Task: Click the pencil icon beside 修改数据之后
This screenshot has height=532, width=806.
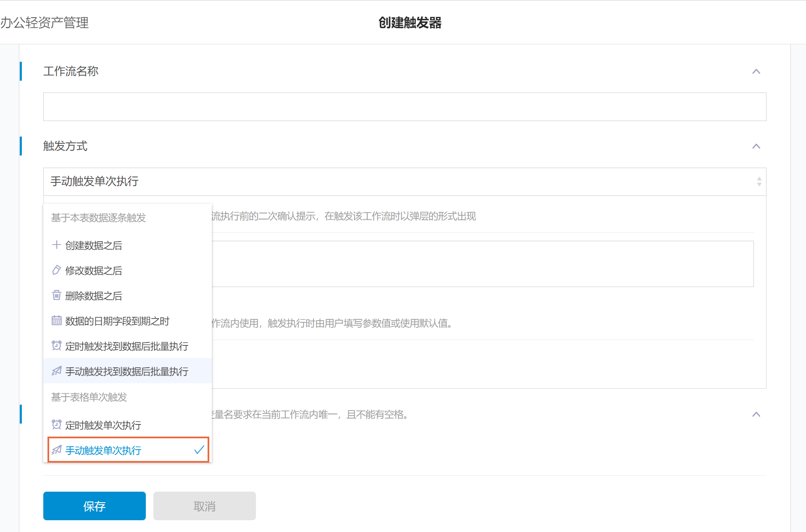Action: (x=56, y=270)
